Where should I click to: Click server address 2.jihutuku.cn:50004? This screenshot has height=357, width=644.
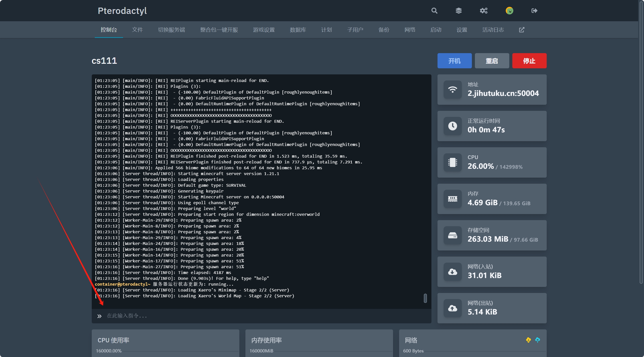[503, 93]
